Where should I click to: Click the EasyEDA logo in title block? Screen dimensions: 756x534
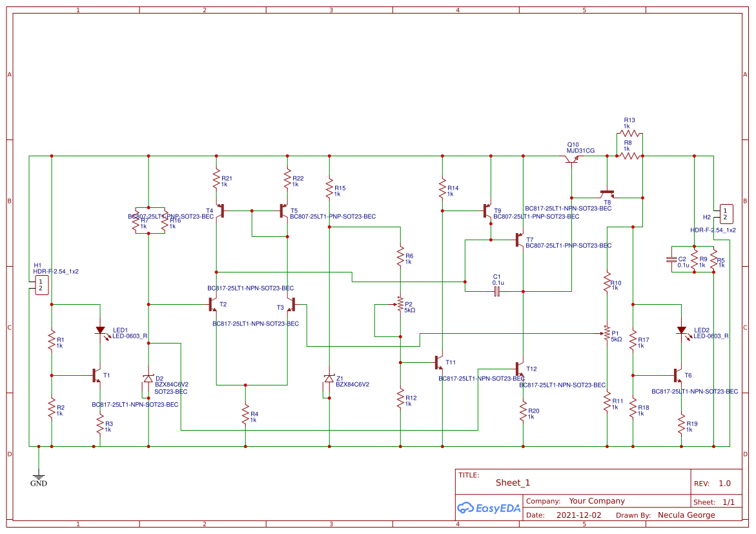coord(489,508)
